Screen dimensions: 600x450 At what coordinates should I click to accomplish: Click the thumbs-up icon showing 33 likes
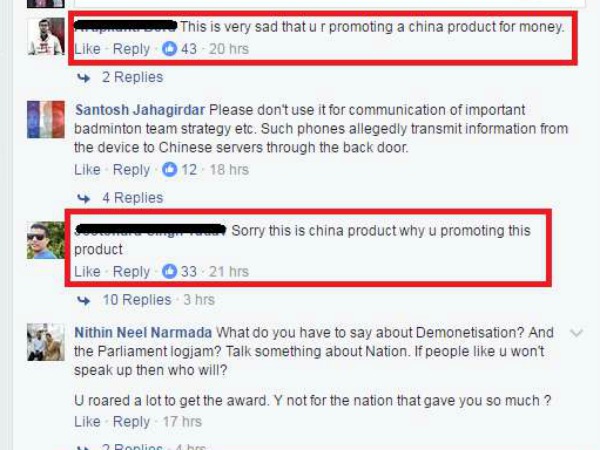(170, 271)
